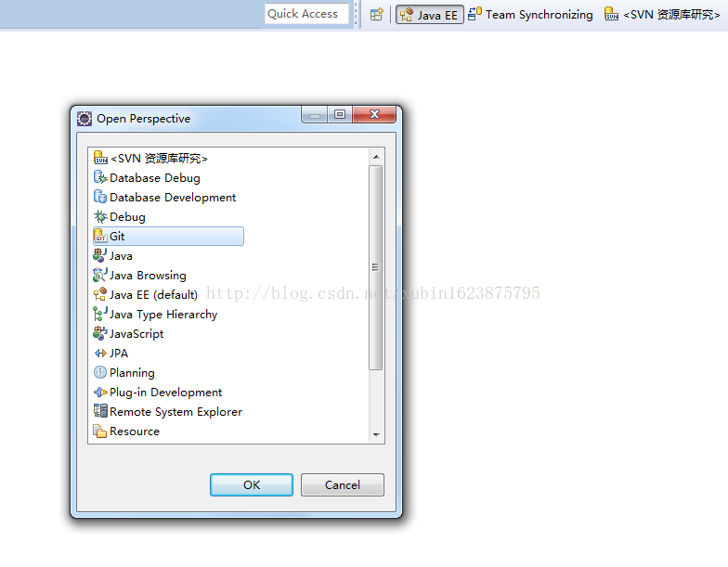Maximize the Open Perspective dialog
This screenshot has height=567, width=728.
(340, 114)
